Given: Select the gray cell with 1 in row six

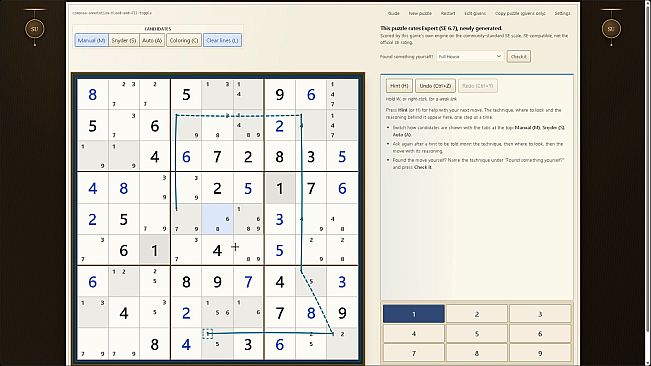Looking at the screenshot, I should coord(154,250).
